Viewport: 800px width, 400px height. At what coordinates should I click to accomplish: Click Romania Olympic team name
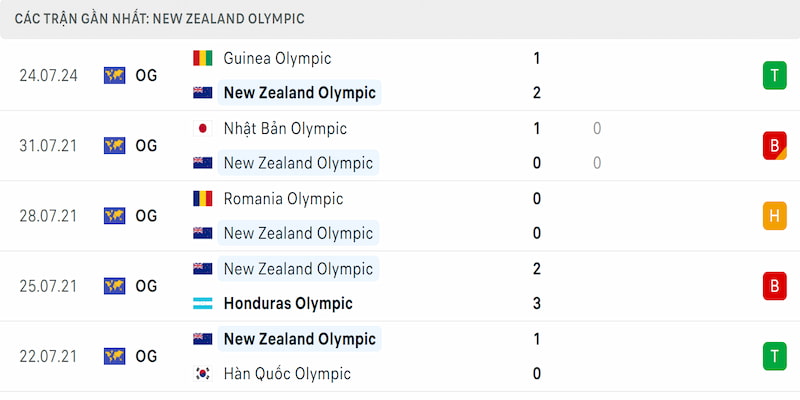[283, 198]
